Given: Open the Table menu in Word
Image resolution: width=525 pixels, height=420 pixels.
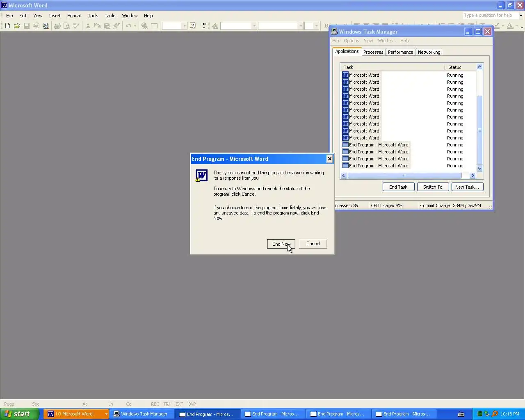Looking at the screenshot, I should click(110, 16).
